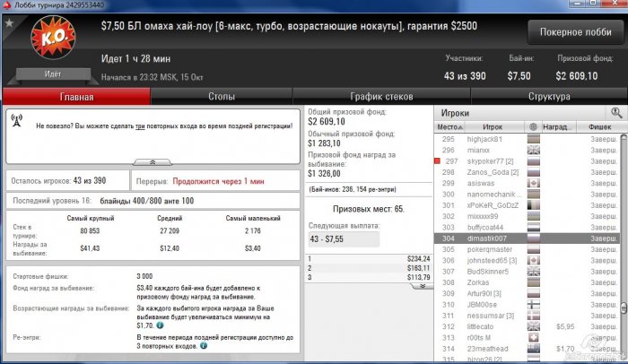Click the next payout field 43 - $7,55
This screenshot has height=364, width=628.
tap(344, 239)
